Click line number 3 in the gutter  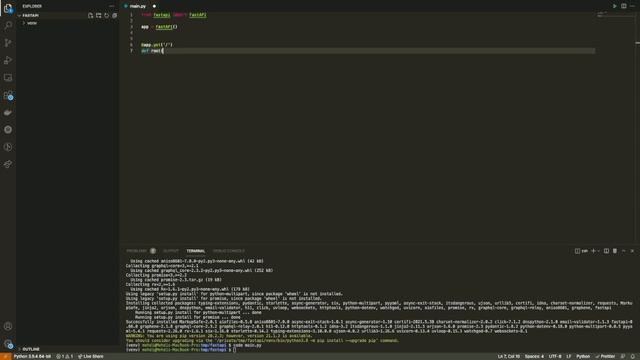coord(131,27)
